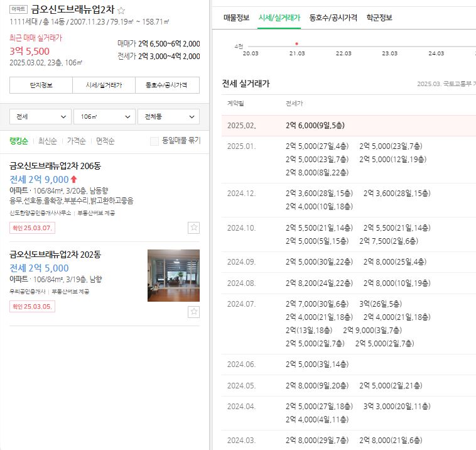Screen dimensions: 476x450
Task: Click the 2억 8,000(8일,22층) entry in 2025.01.
Action: [x=317, y=173]
